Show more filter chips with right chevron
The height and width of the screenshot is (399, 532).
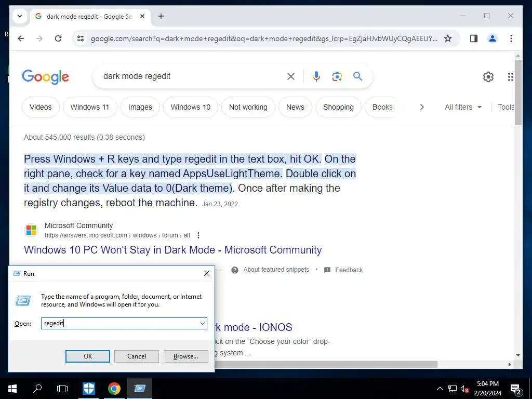pos(422,107)
